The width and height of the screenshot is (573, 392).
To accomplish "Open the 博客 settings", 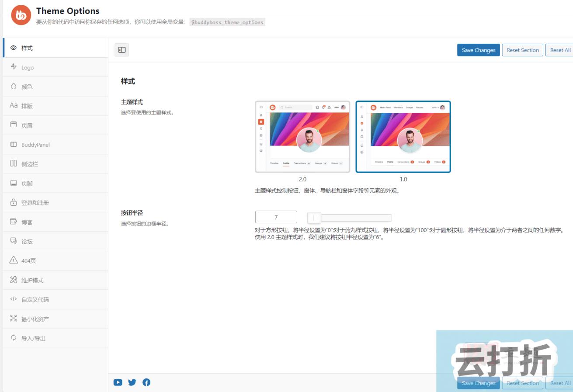I will 56,222.
